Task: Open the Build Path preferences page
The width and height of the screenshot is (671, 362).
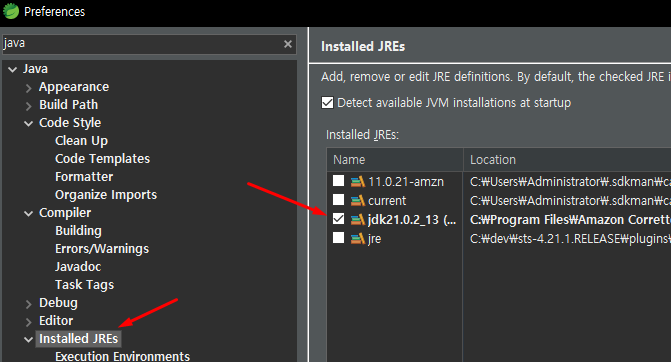Action: pyautogui.click(x=68, y=105)
